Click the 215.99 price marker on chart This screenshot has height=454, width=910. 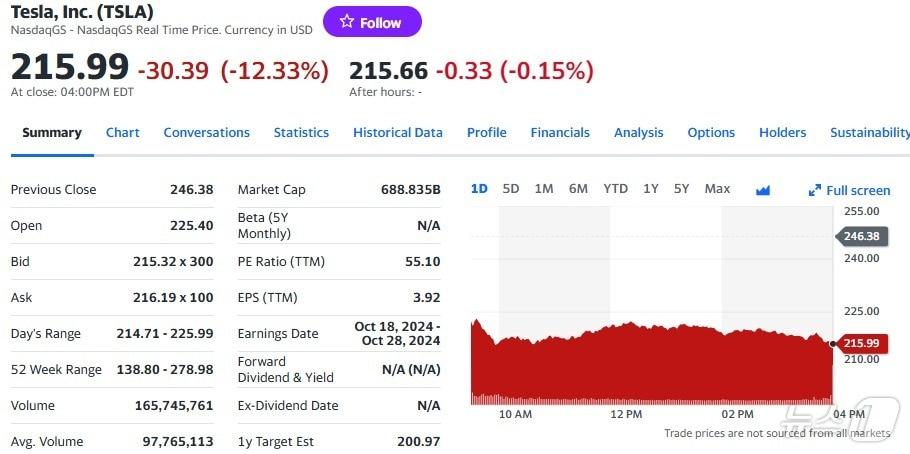click(x=861, y=343)
